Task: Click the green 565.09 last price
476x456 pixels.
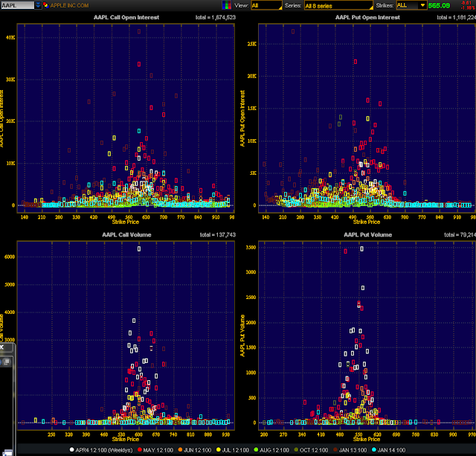Action: pyautogui.click(x=439, y=5)
